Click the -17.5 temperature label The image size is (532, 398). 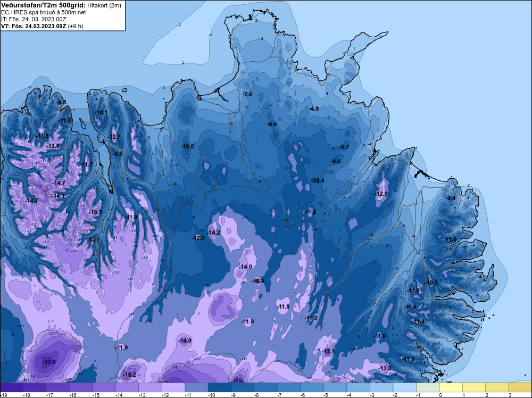point(49,362)
